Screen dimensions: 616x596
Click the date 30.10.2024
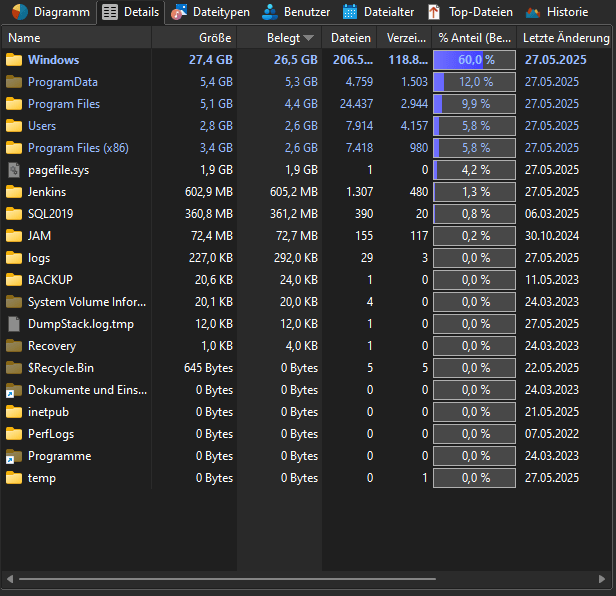(x=552, y=236)
